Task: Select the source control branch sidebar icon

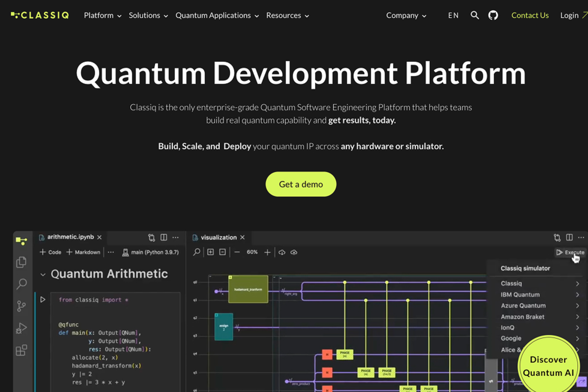Action: coord(21,306)
